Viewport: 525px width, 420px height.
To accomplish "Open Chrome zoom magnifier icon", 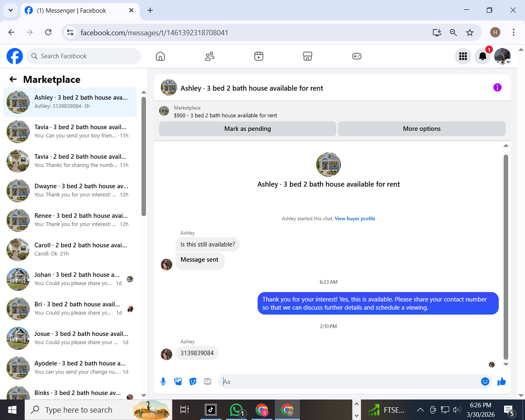I will click(x=453, y=32).
